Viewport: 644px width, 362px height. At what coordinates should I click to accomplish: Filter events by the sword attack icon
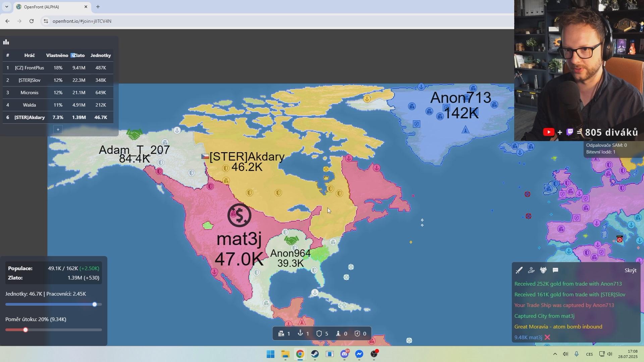point(519,270)
